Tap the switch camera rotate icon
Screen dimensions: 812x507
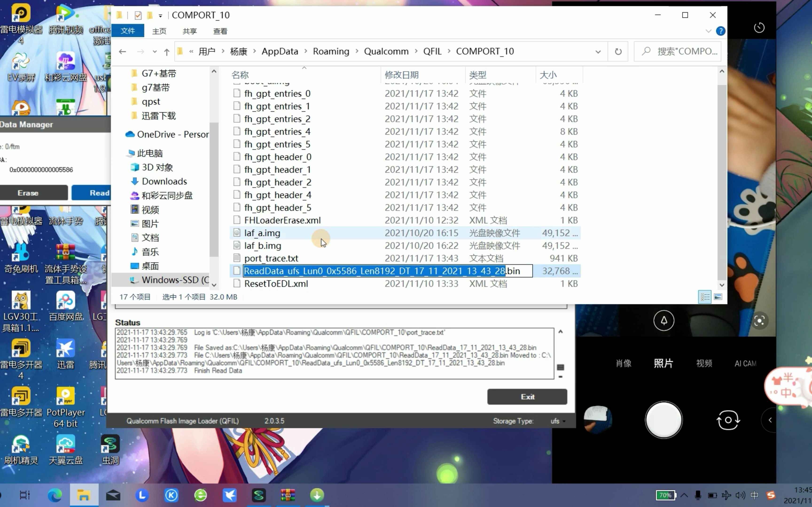[x=728, y=420]
